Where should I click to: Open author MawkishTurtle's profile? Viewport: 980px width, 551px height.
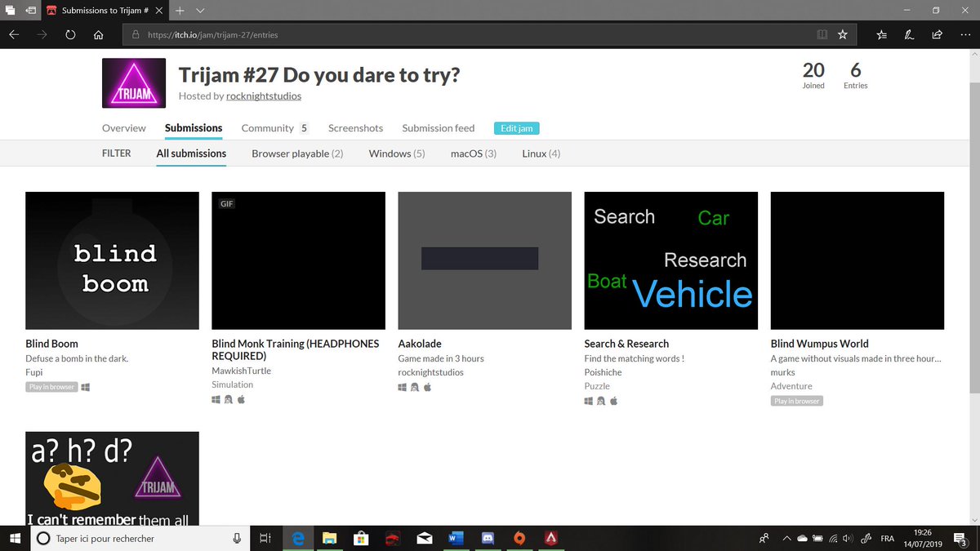242,371
